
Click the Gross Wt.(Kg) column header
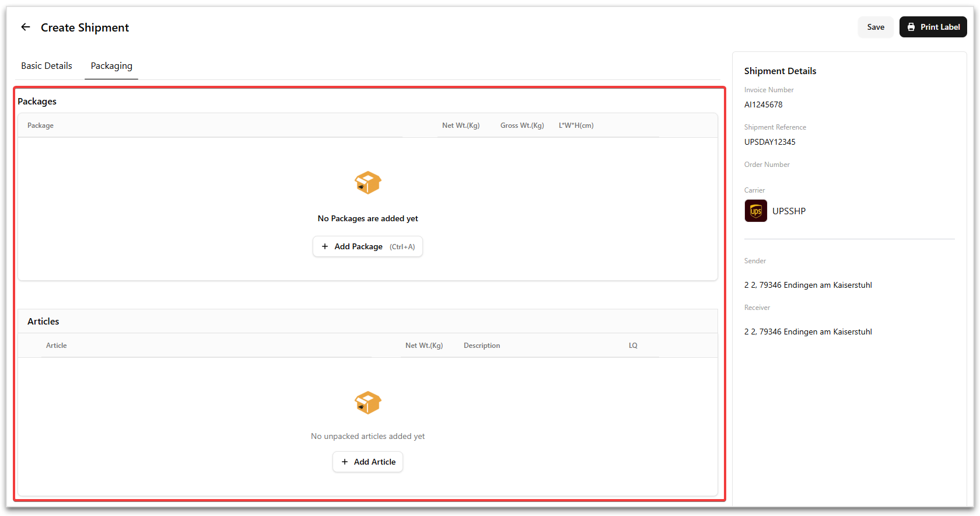pyautogui.click(x=522, y=125)
